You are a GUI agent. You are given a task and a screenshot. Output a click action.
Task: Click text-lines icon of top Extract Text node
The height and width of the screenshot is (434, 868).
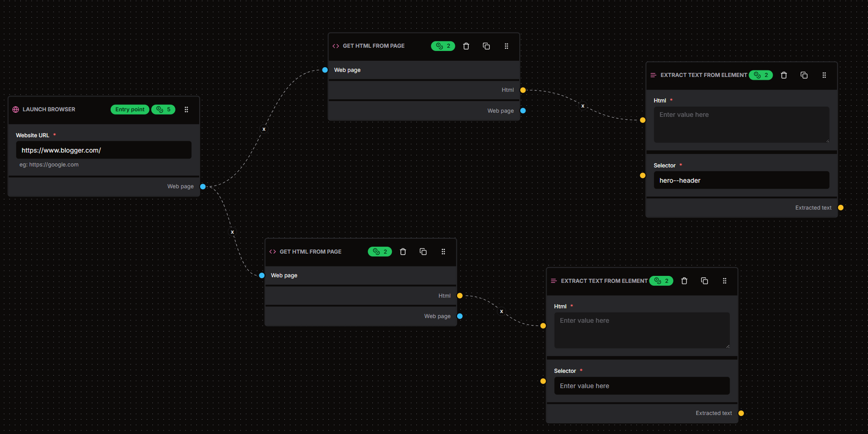654,75
